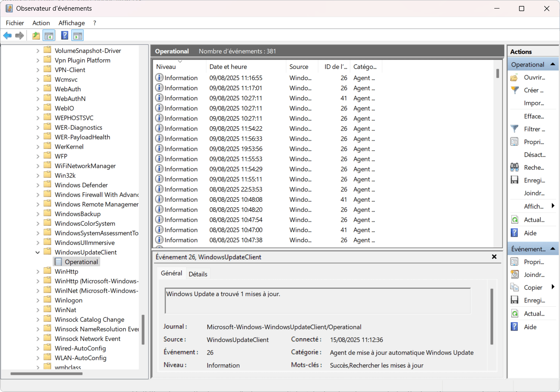Click the info icon of 09/08/2025 11:16:55 event
The image size is (560, 392).
[159, 78]
